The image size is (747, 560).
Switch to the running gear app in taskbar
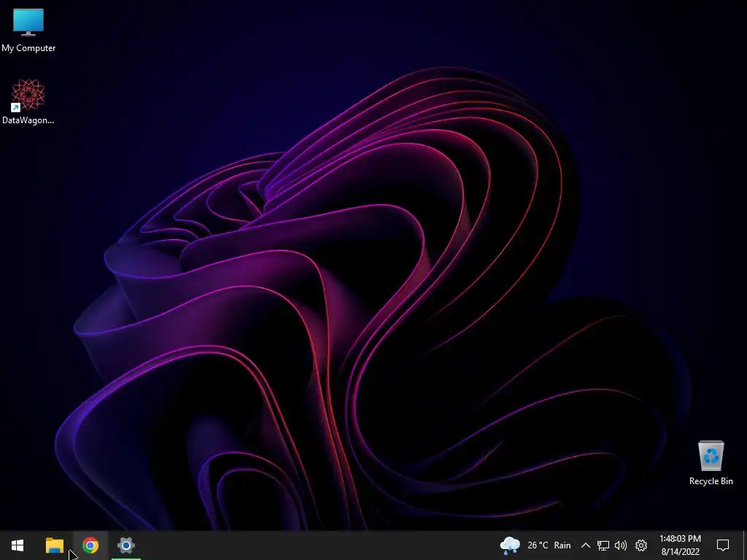125,545
